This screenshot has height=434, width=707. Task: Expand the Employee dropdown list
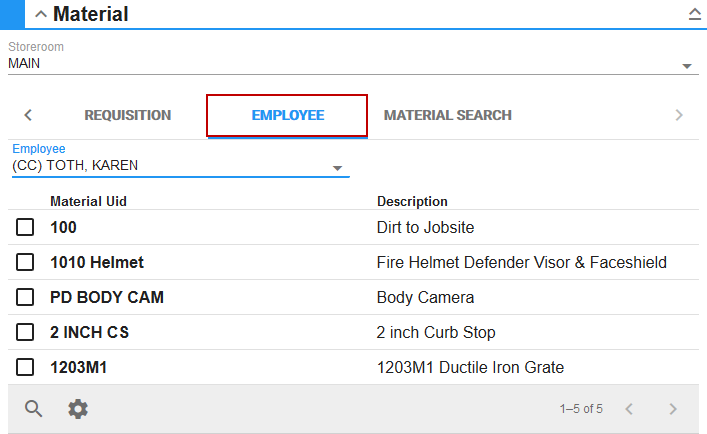(337, 168)
